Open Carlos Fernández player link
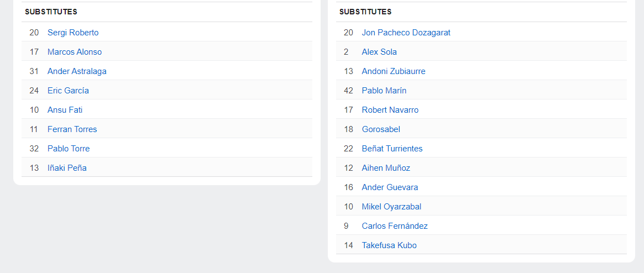The image size is (644, 273). [x=395, y=226]
